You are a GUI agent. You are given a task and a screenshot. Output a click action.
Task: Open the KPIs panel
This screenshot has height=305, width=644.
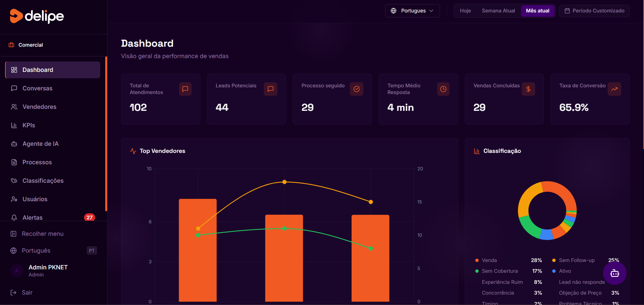(x=29, y=125)
